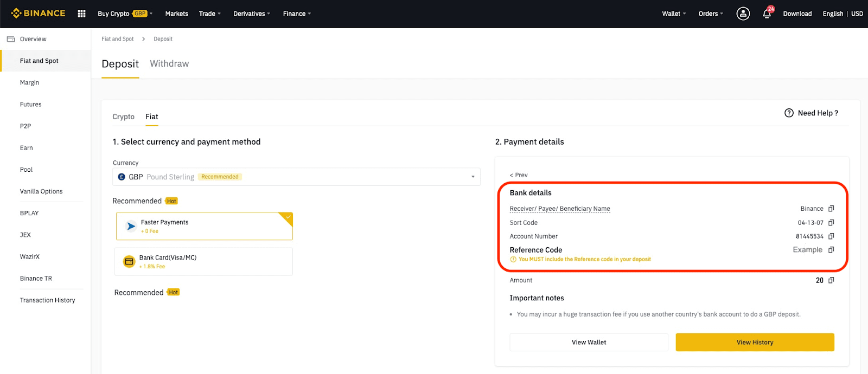
Task: Click the Need Help question mark icon
Action: click(789, 113)
